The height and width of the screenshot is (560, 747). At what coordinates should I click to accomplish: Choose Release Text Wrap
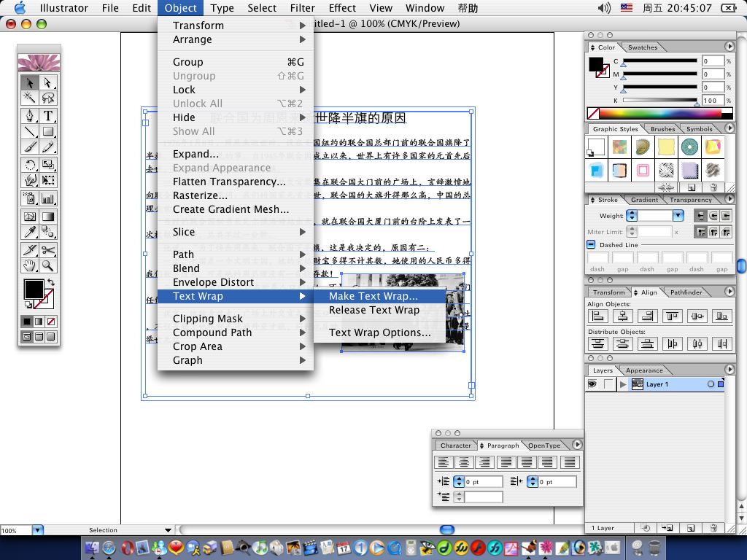374,310
